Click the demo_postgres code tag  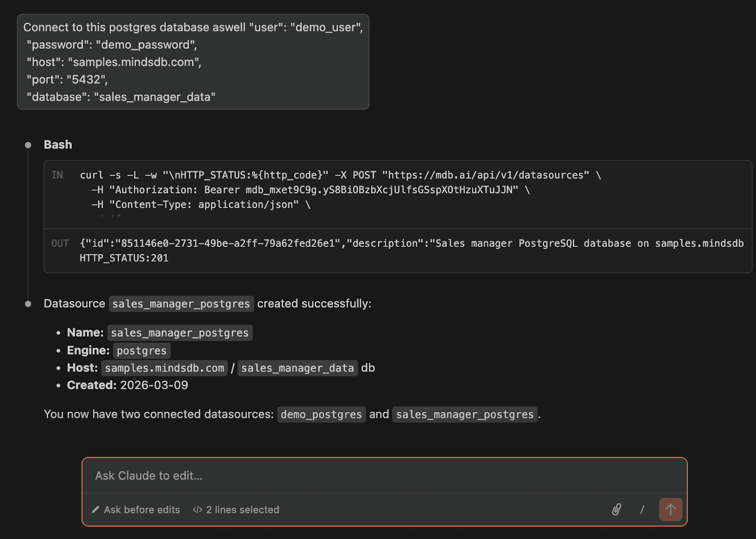[321, 415]
